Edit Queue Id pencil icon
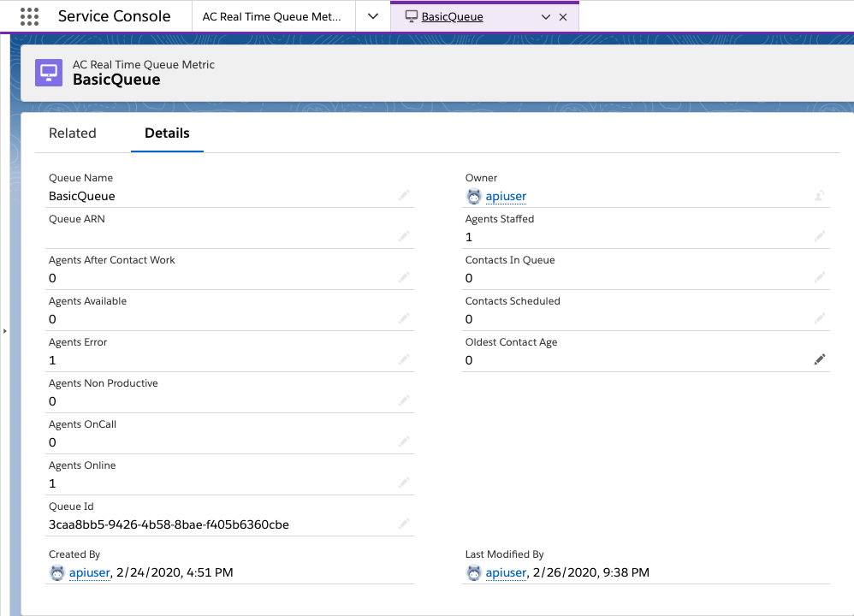 pos(404,524)
